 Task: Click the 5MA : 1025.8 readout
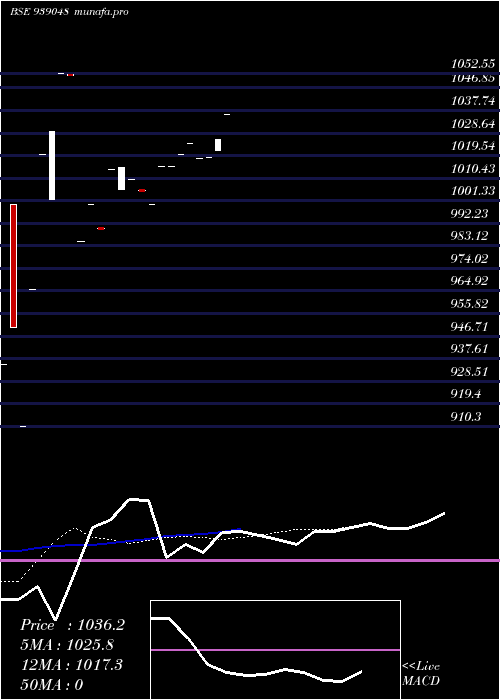(67, 645)
